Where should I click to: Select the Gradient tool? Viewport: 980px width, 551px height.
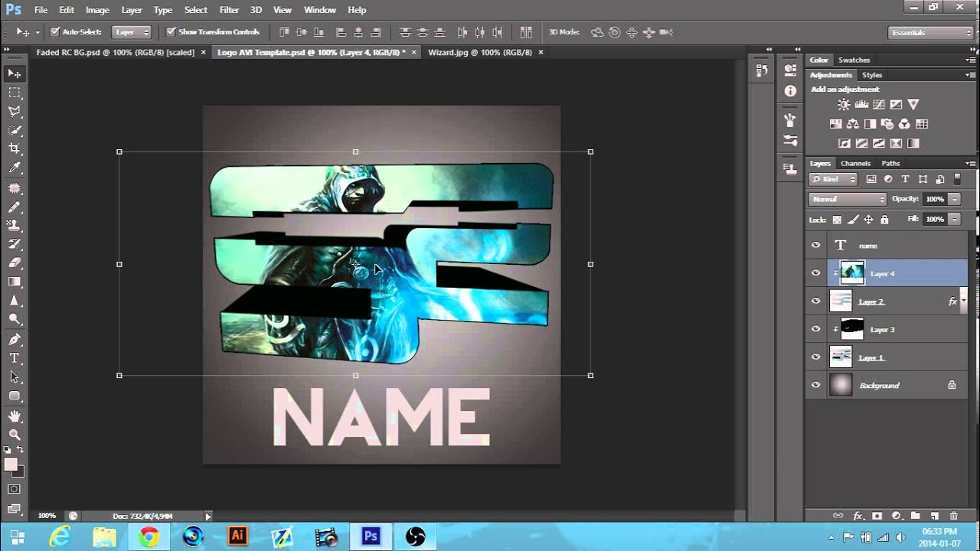click(15, 282)
